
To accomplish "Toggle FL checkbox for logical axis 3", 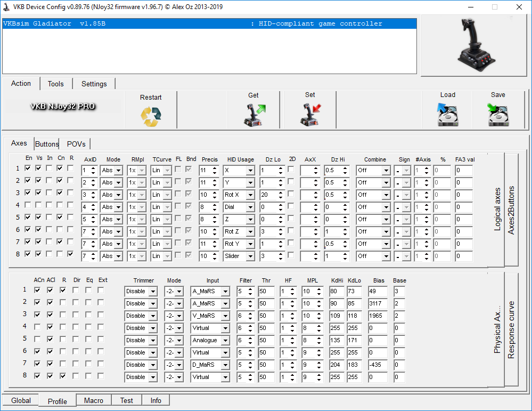I will (178, 194).
